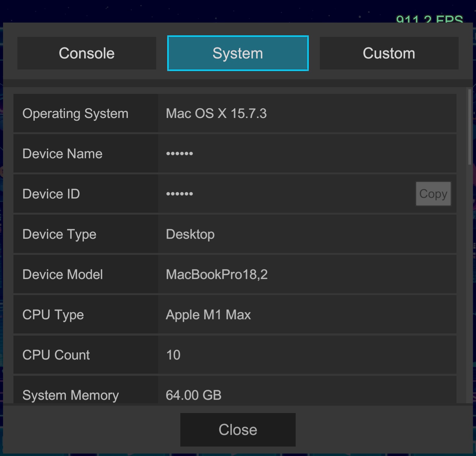Select the Device Model label
This screenshot has height=456, width=476.
(63, 274)
